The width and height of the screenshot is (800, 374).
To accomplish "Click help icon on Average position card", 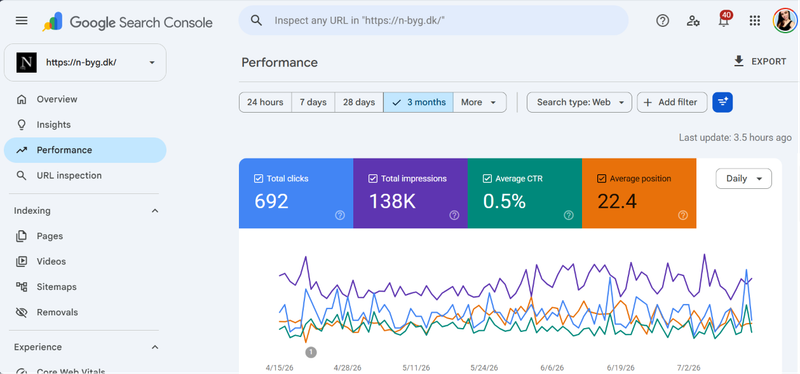I will coord(683,215).
